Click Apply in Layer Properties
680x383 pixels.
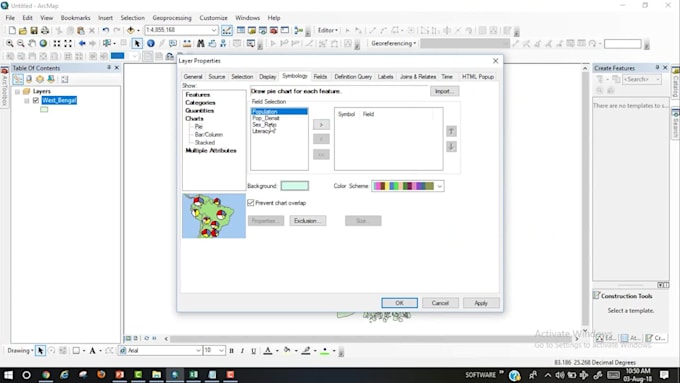[x=481, y=303]
